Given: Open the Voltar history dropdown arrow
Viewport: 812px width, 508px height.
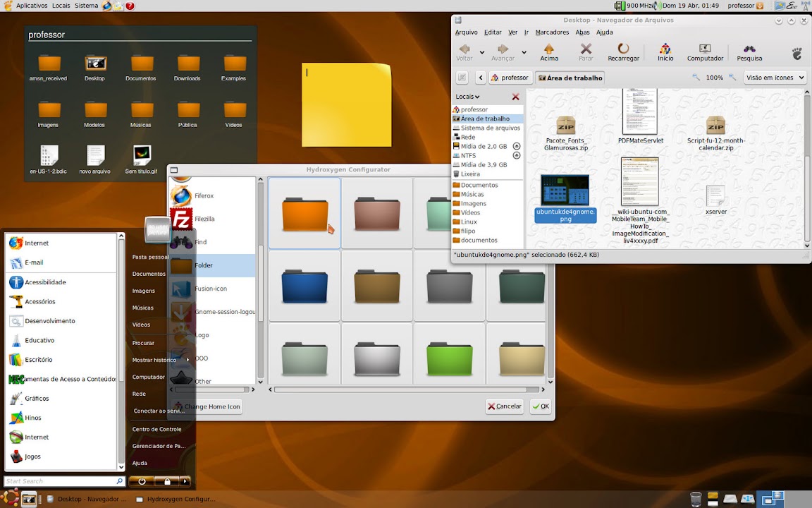Looking at the screenshot, I should pyautogui.click(x=482, y=52).
